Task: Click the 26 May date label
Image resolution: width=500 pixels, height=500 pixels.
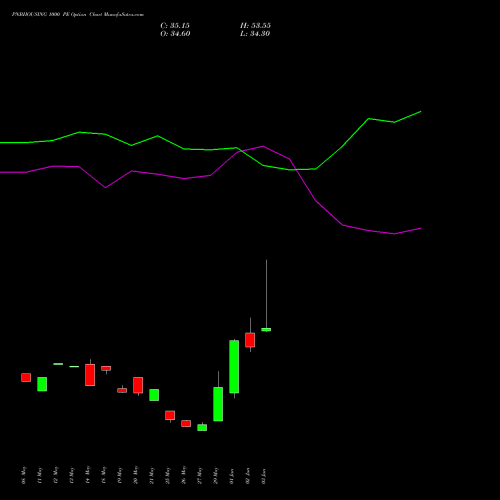Action: (184, 475)
